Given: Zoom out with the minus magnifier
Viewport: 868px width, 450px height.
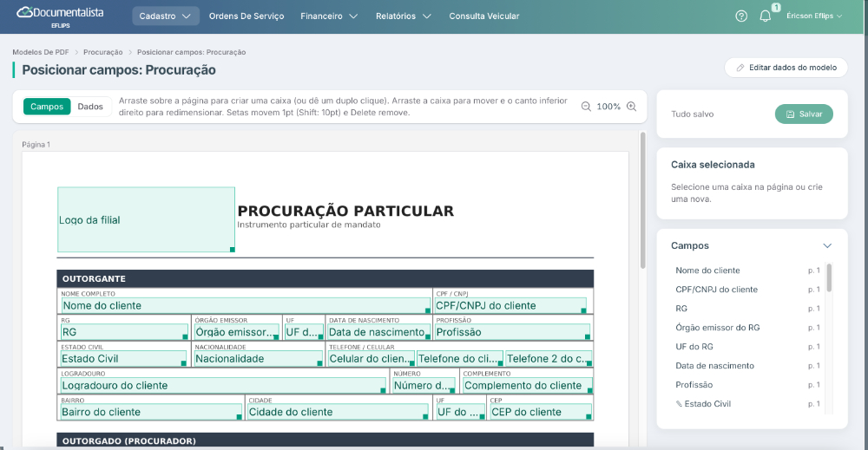Looking at the screenshot, I should [x=586, y=106].
